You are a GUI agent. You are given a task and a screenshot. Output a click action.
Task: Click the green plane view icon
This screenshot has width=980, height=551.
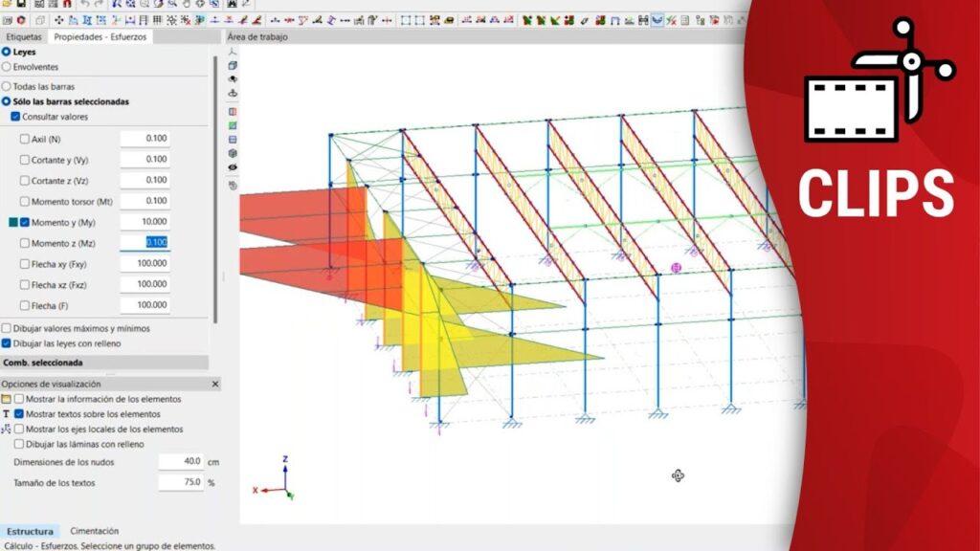click(x=233, y=125)
